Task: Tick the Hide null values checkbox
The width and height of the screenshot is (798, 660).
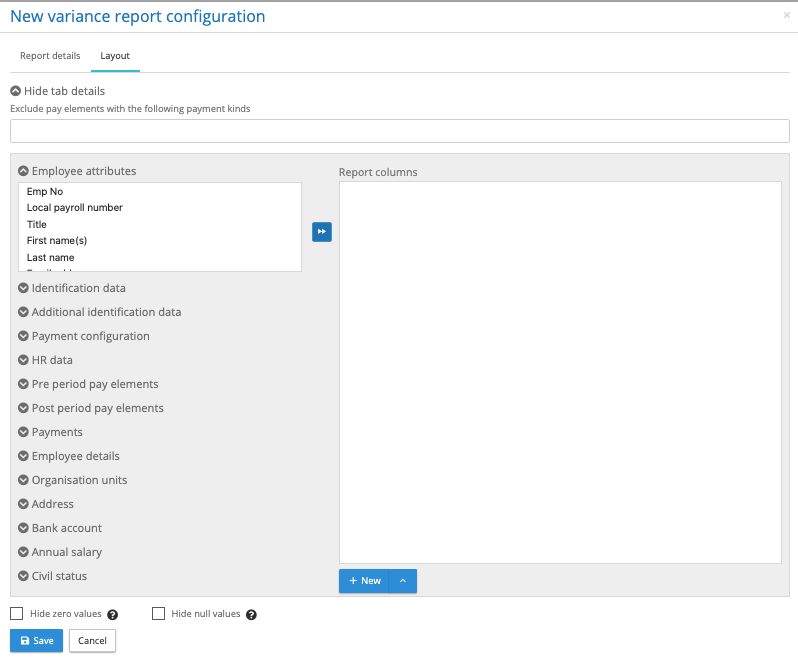Action: tap(158, 614)
